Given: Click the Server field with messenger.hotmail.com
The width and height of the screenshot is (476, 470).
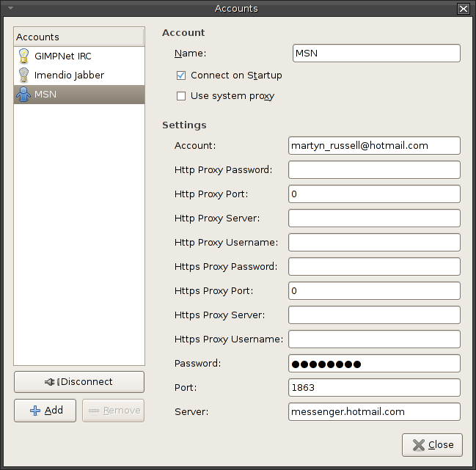Looking at the screenshot, I should click(x=374, y=412).
